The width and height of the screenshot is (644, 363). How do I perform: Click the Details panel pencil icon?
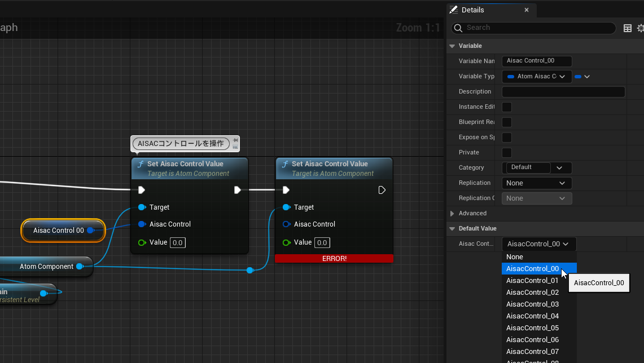[453, 10]
